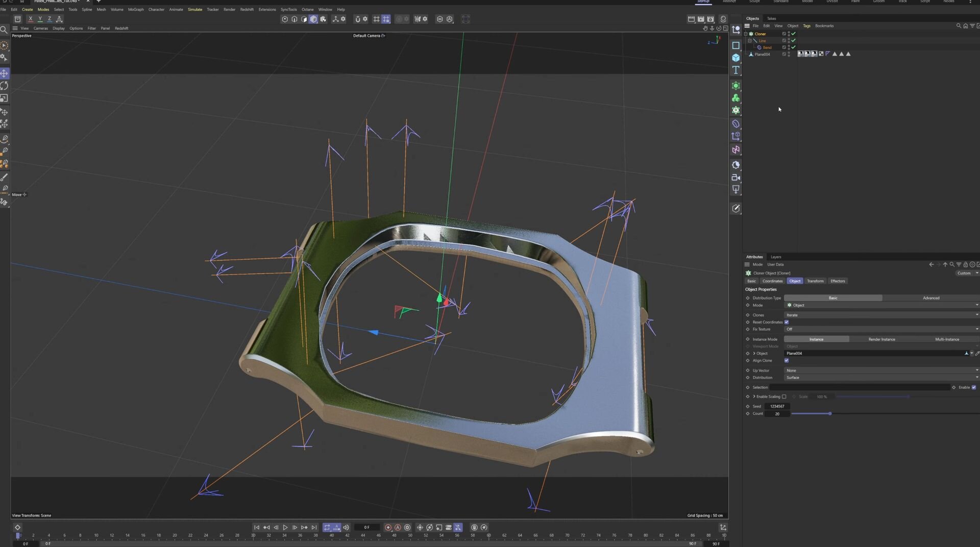Viewport: 980px width, 547px height.
Task: Open the cloner Mode dropdown
Action: 882,305
